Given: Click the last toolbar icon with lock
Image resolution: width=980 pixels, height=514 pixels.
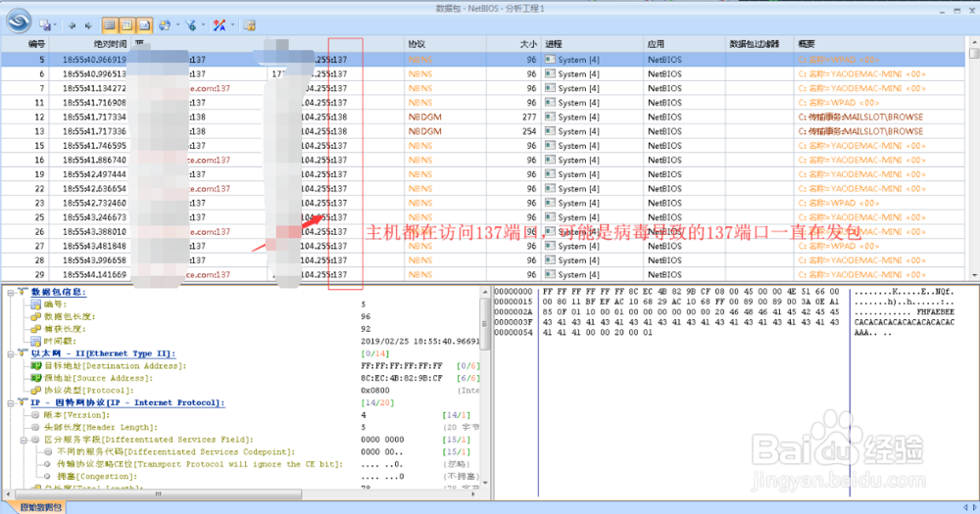Looking at the screenshot, I should click(249, 25).
